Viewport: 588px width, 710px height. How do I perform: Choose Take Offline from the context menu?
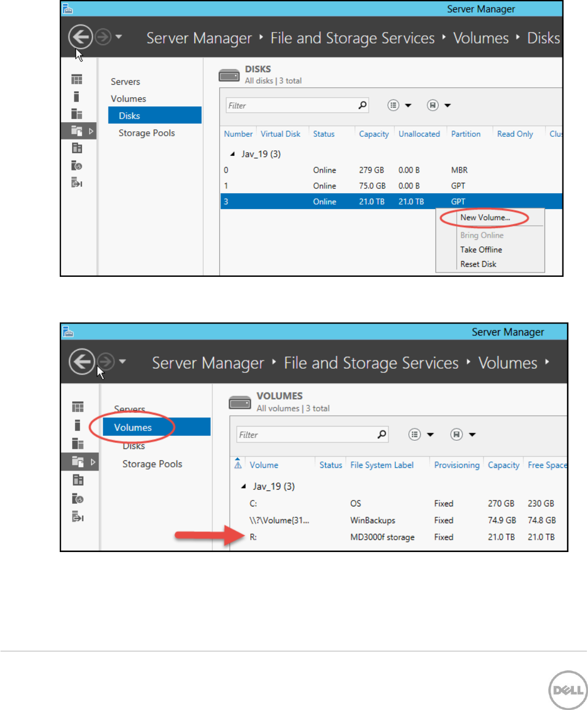481,250
